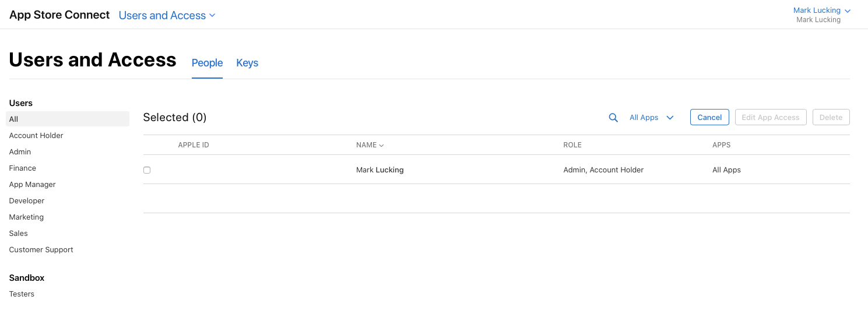Viewport: 868px width, 314px height.
Task: Open Sandbox Testers list
Action: pos(22,294)
